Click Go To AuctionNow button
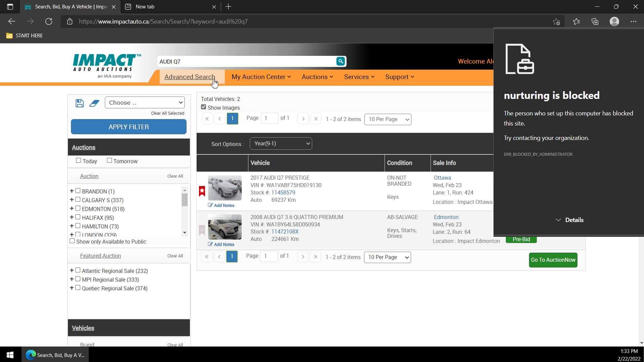The image size is (644, 362). (553, 260)
